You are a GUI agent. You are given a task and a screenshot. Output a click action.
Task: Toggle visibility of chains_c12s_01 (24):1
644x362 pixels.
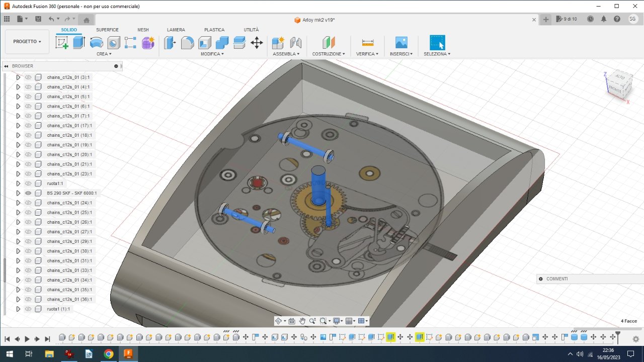tap(28, 203)
